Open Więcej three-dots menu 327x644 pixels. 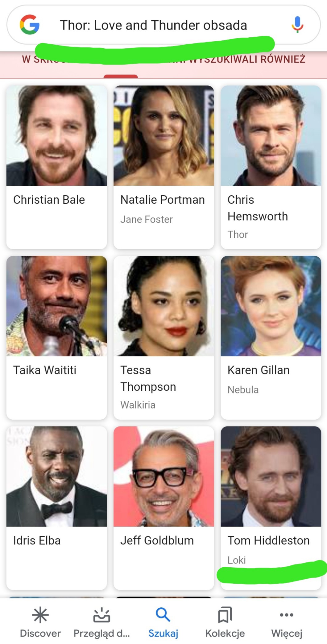[x=287, y=615]
